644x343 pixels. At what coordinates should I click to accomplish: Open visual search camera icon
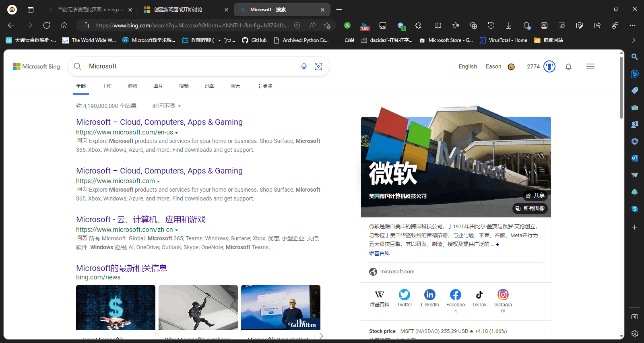click(318, 66)
